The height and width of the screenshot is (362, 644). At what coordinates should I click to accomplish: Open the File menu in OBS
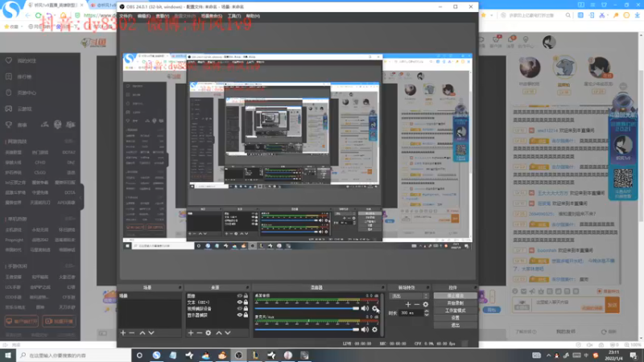click(x=126, y=16)
